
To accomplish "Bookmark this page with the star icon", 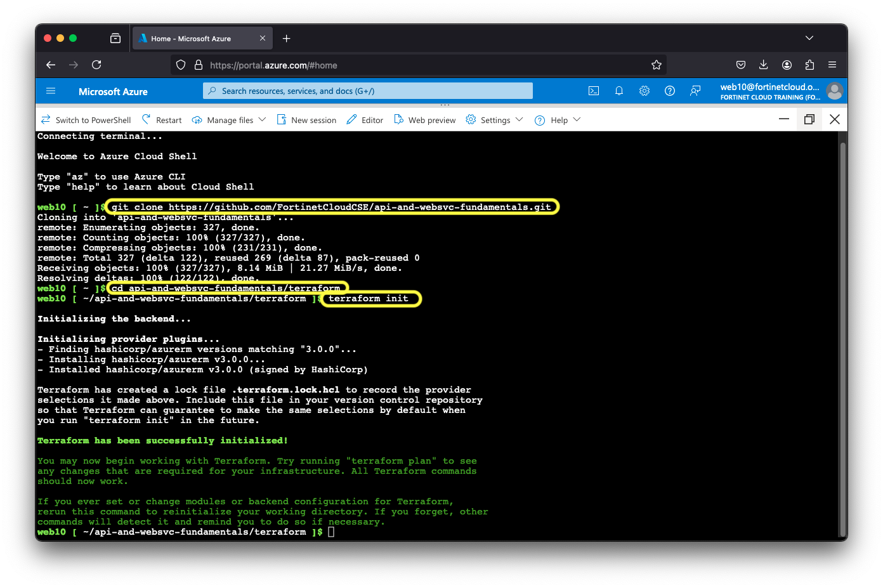I will [657, 65].
